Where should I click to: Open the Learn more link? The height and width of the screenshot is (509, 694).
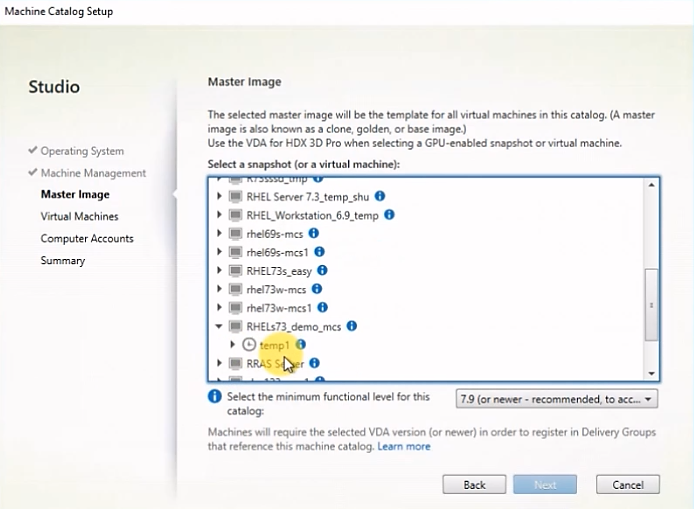pos(404,446)
